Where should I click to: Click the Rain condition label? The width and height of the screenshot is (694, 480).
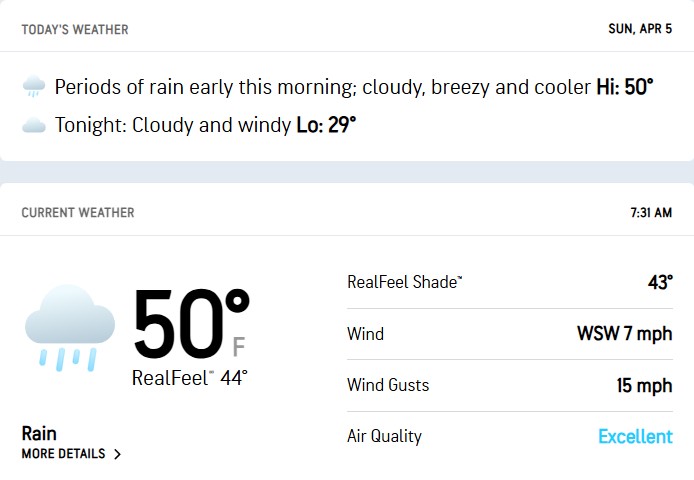[x=39, y=433]
